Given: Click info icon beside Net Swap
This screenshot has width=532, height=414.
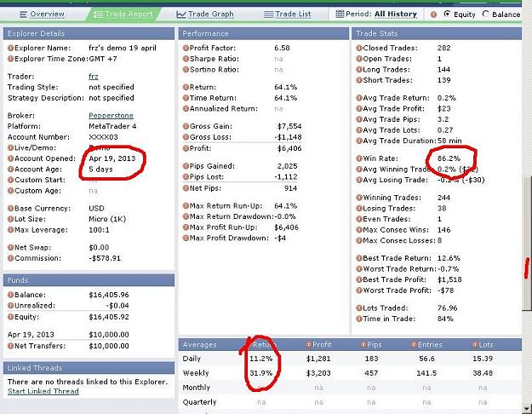Looking at the screenshot, I should click(x=10, y=247).
